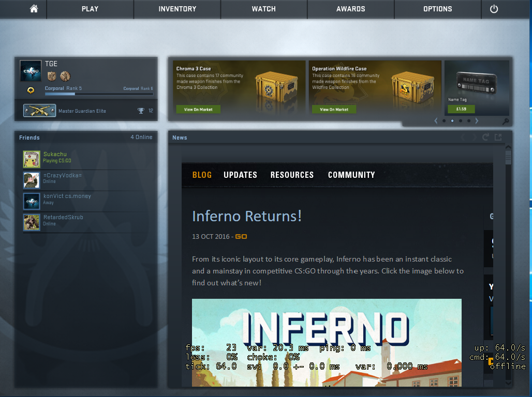532x397 pixels.
Task: Click the Corporal Rank 5 XP progress bar
Action: pos(99,94)
